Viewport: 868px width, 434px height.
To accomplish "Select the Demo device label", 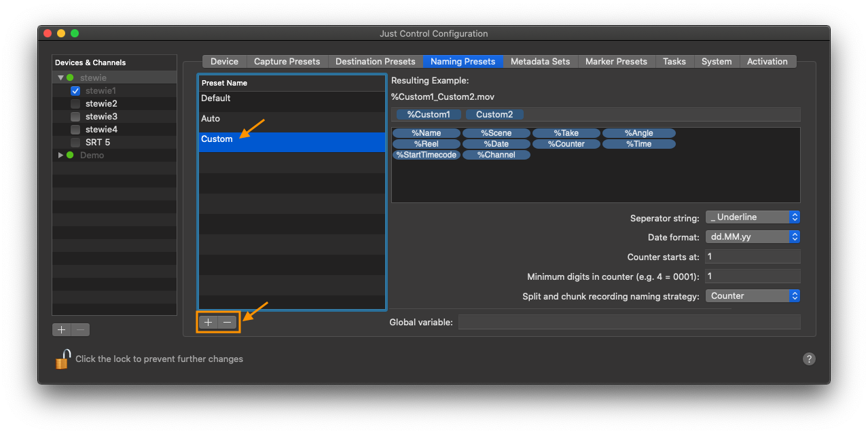I will click(92, 155).
